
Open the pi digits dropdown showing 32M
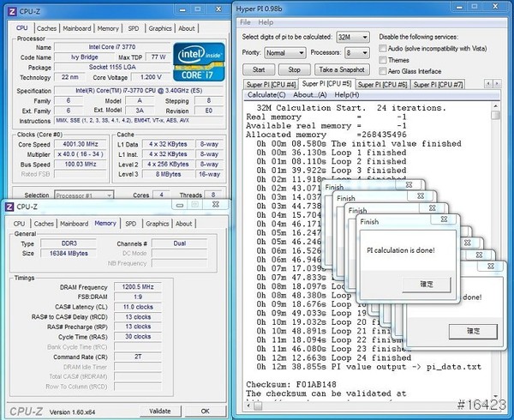click(353, 38)
